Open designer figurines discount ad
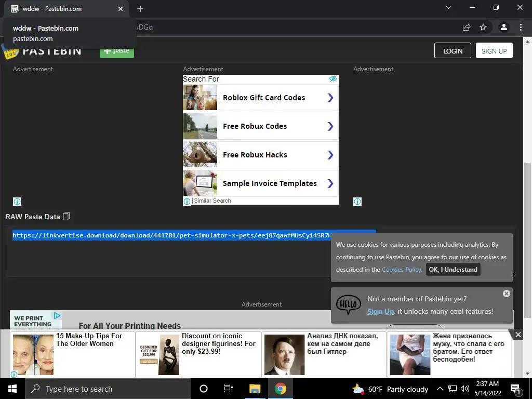 (x=198, y=354)
